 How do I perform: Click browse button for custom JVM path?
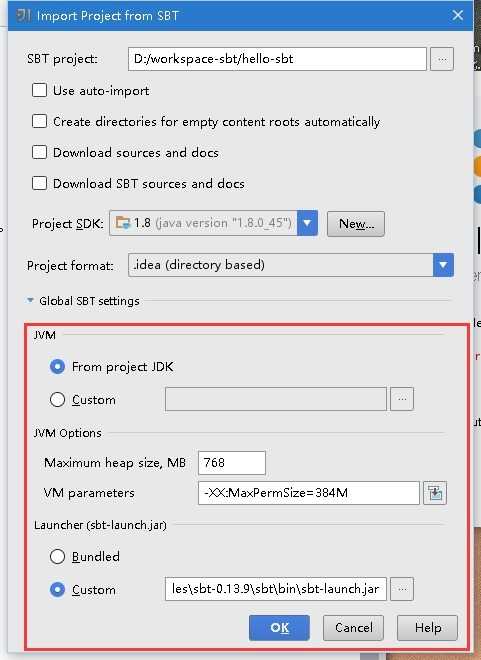coord(402,399)
